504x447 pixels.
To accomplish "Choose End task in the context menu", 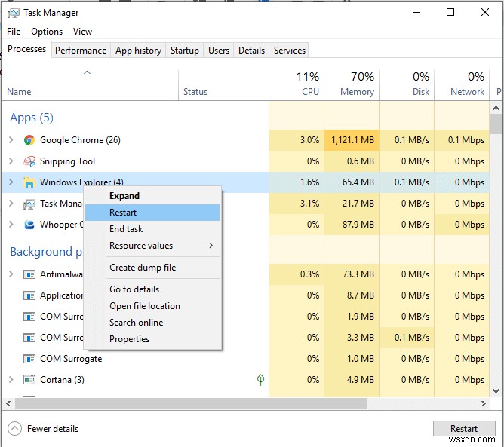I will tap(152, 229).
